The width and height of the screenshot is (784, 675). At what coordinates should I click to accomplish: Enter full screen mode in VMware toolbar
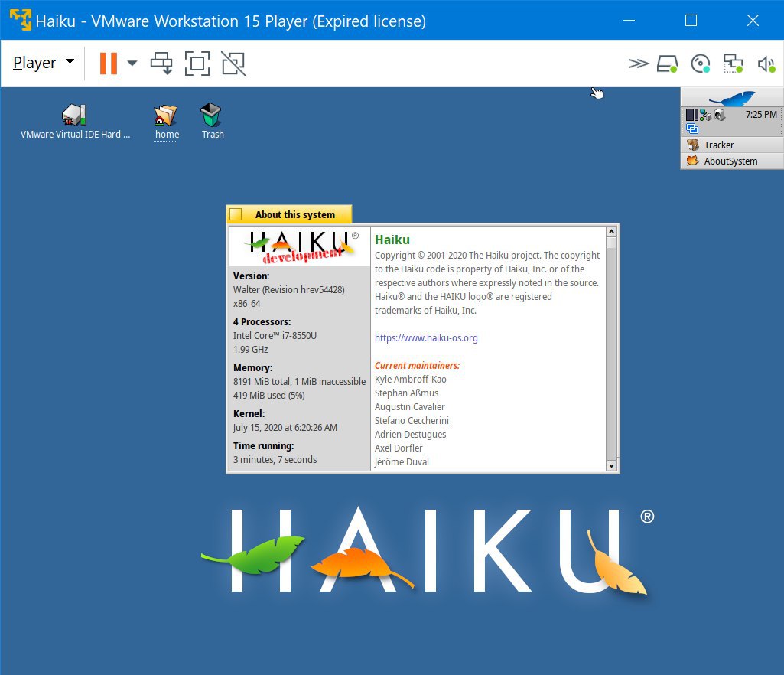pyautogui.click(x=197, y=64)
